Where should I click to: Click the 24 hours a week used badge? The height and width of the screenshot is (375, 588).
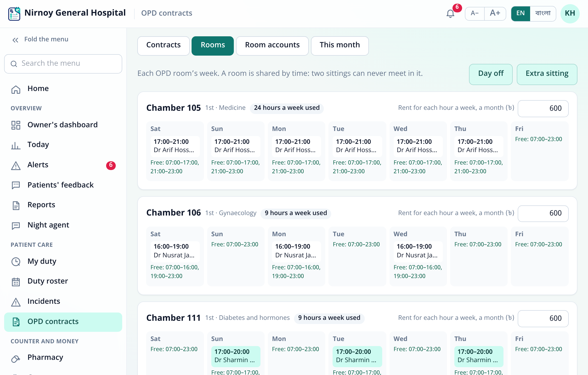[287, 108]
